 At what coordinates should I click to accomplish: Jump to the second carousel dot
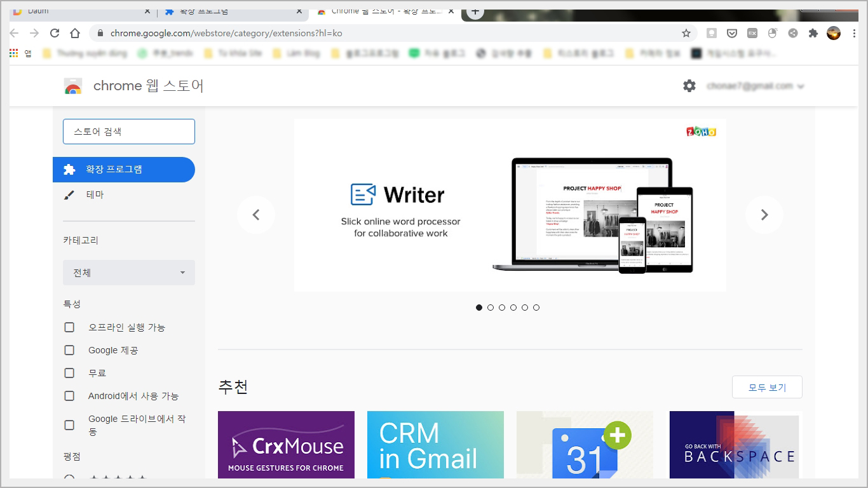click(491, 308)
